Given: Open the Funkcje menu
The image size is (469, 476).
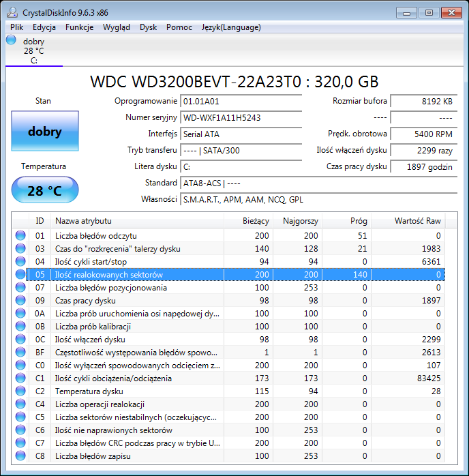Looking at the screenshot, I should coord(80,27).
